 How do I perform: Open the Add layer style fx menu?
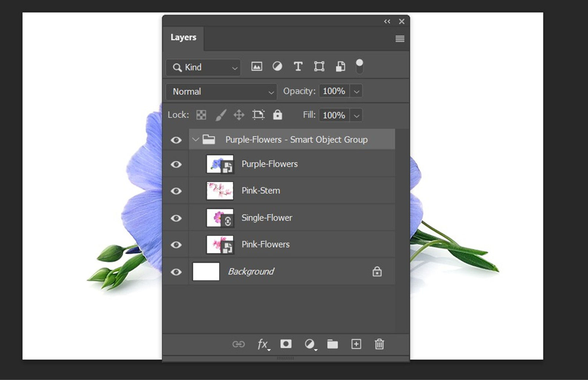262,344
